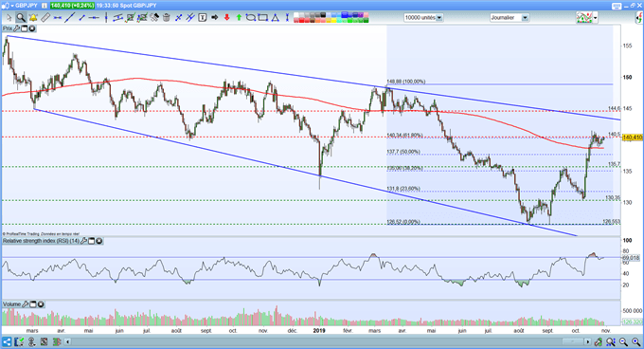
Task: Open the GBPJPY title dropdown arrow
Action: (12, 6)
